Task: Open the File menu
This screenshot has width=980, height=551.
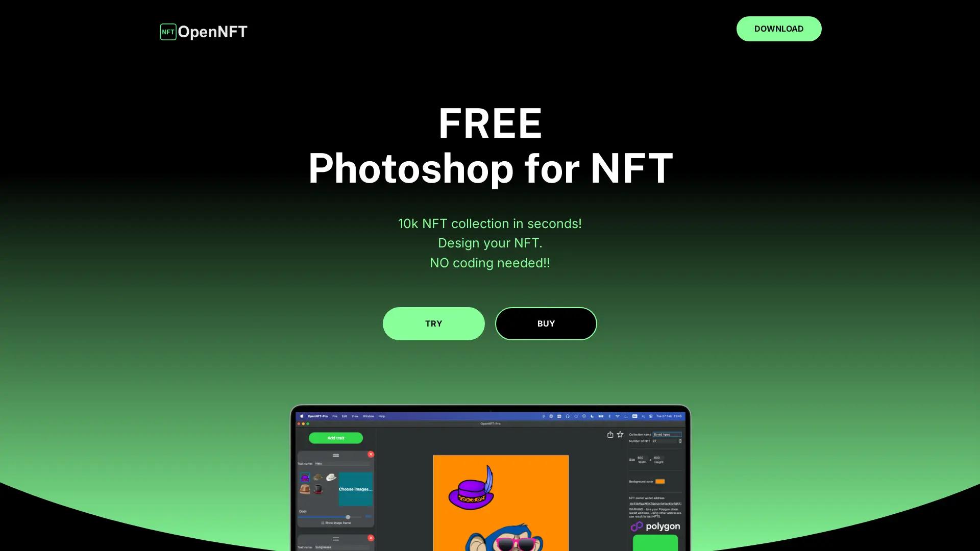Action: tap(334, 416)
